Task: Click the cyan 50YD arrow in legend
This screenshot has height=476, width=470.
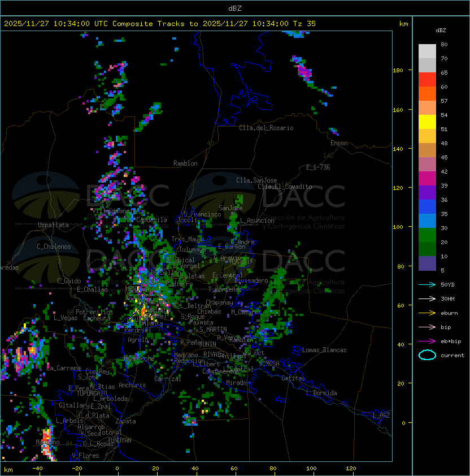Action: pyautogui.click(x=427, y=285)
